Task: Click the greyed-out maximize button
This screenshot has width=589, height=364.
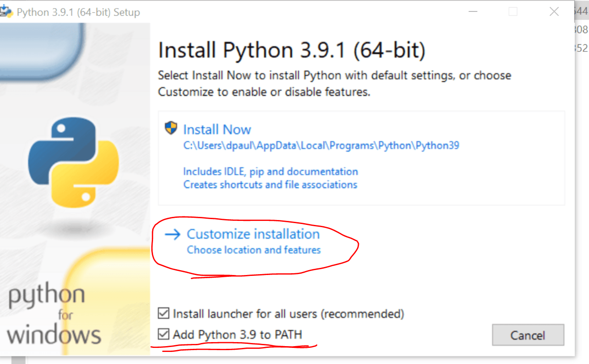Action: (x=513, y=12)
